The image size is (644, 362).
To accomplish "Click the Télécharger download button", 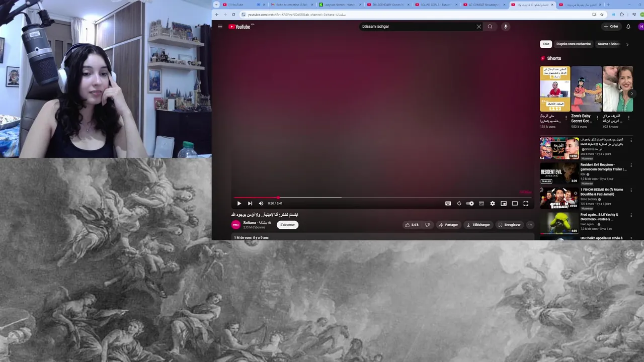I will tap(478, 225).
